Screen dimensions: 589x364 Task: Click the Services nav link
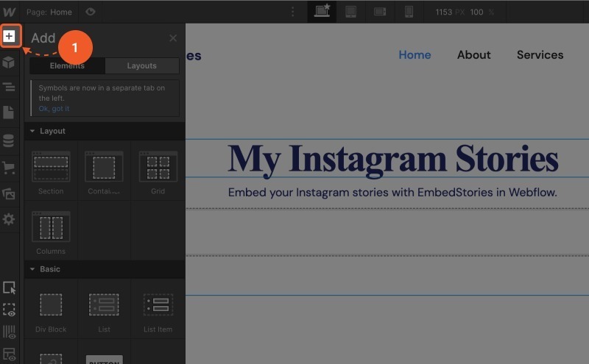coord(540,55)
